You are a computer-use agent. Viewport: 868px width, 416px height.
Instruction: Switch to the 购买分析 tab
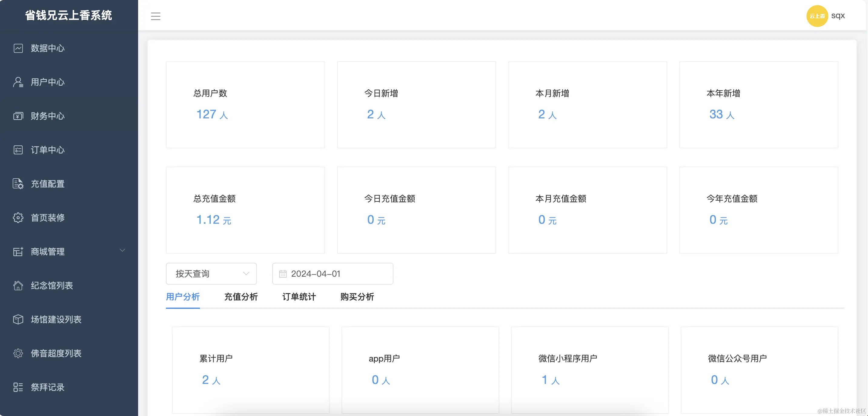coord(357,297)
